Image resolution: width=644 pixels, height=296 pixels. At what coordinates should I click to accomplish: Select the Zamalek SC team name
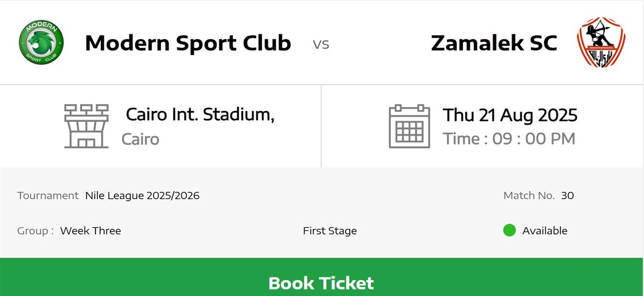coord(494,43)
